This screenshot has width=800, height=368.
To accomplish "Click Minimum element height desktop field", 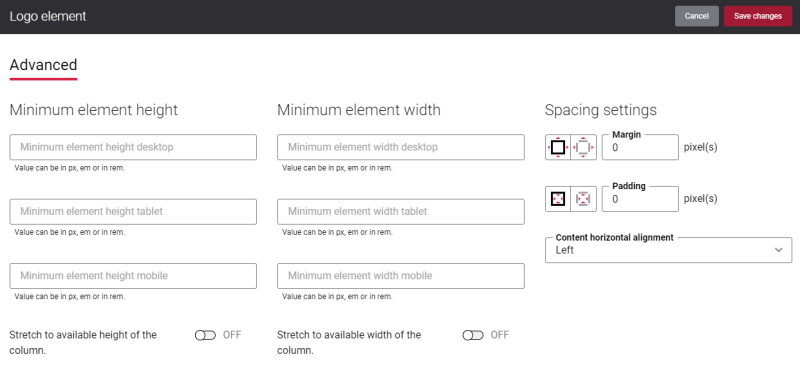I will pyautogui.click(x=133, y=147).
